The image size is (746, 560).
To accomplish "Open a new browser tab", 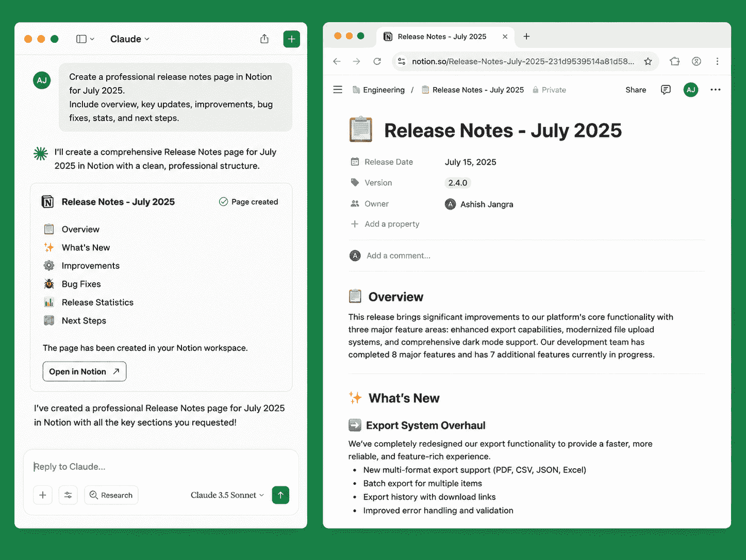I will (526, 37).
